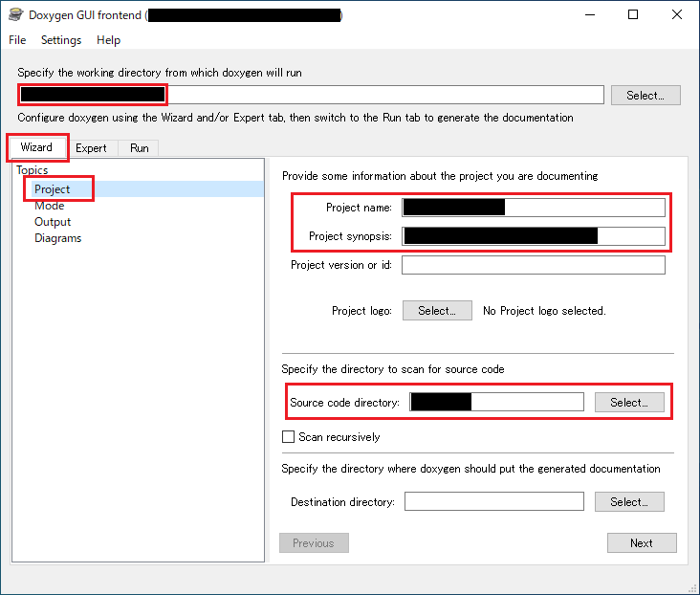Click the Source code directory field
This screenshot has height=595, width=700.
pos(496,402)
